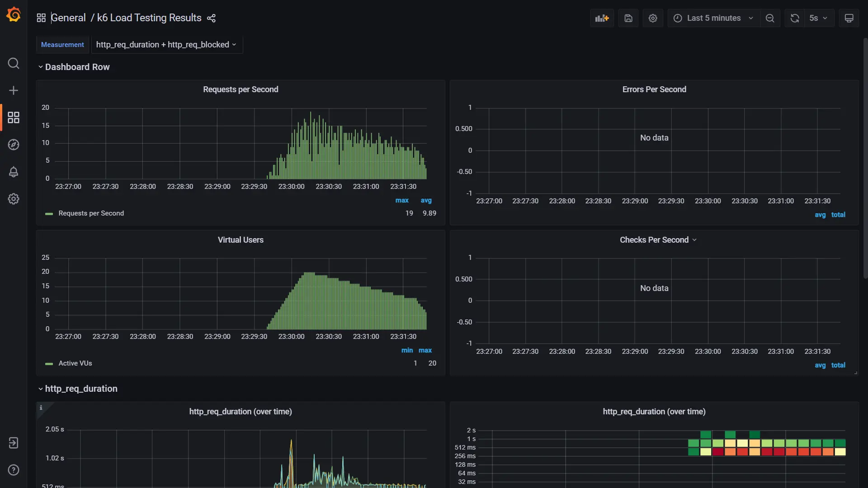This screenshot has width=868, height=488.
Task: Click the Create plus icon in sidebar
Action: coord(14,90)
